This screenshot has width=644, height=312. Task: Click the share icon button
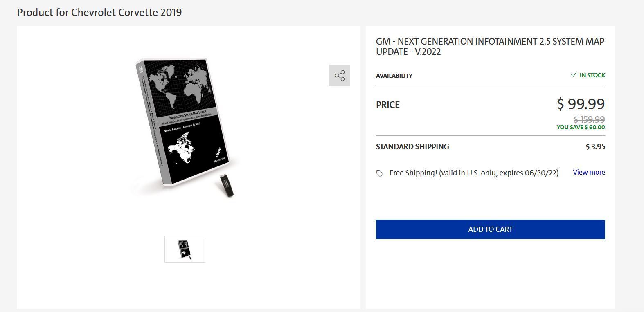340,75
